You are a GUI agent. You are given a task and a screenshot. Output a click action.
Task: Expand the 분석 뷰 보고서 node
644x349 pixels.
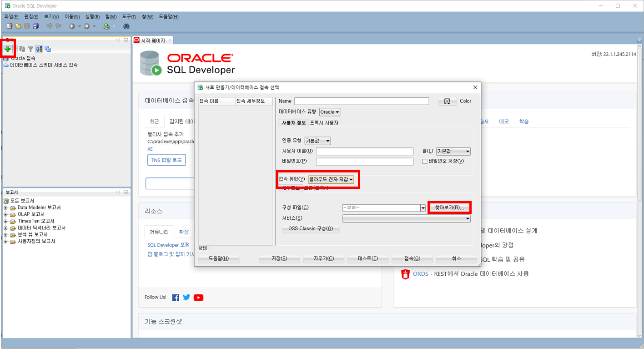tap(6, 235)
